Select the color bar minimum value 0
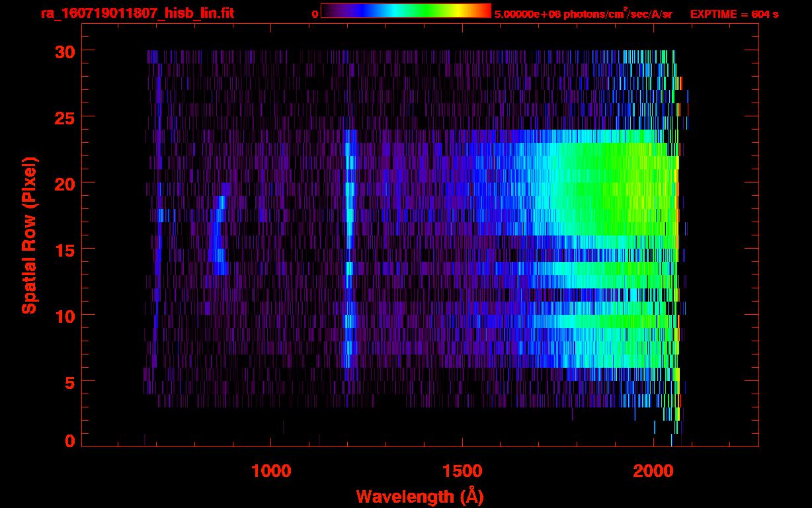 pyautogui.click(x=315, y=14)
